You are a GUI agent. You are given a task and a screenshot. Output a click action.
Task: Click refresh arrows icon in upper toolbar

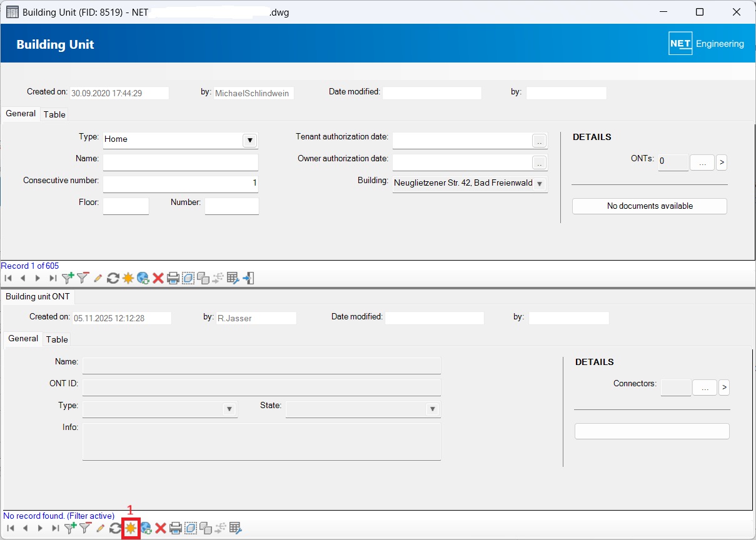click(x=113, y=278)
